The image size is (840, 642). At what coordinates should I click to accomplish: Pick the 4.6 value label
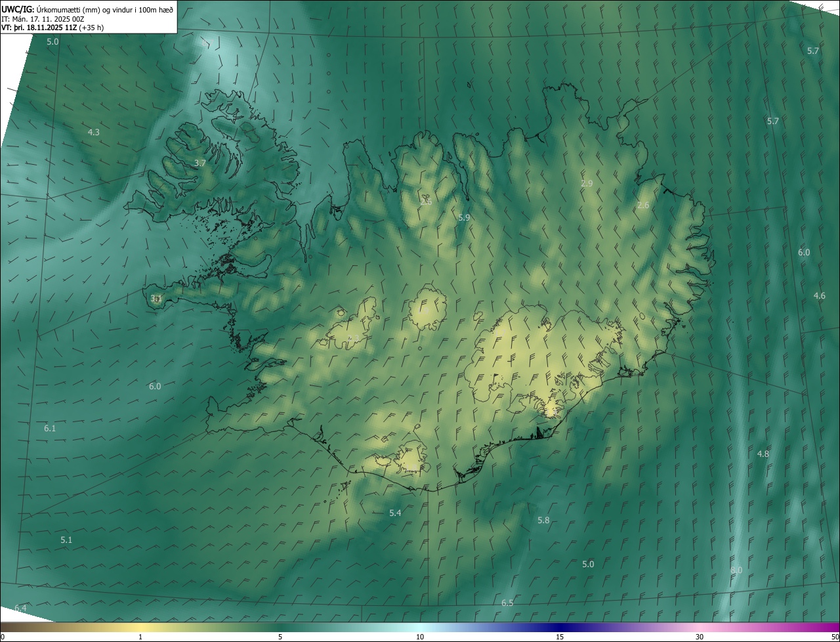tap(820, 296)
